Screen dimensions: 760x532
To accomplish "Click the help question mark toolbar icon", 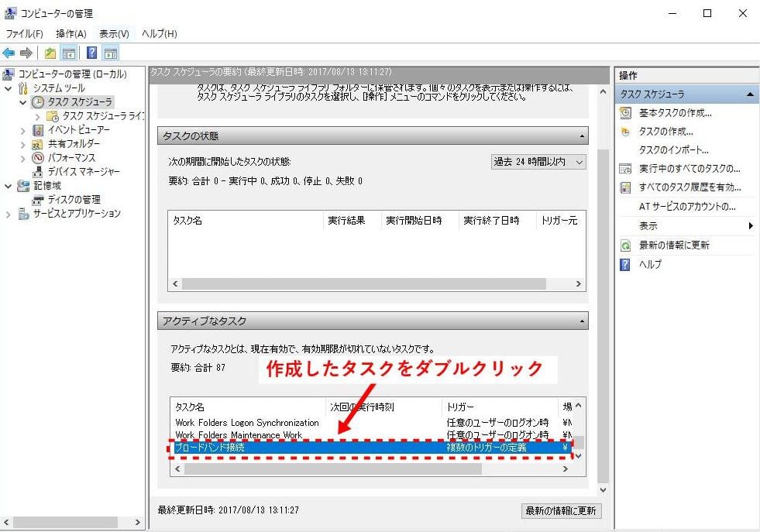I will pyautogui.click(x=91, y=53).
